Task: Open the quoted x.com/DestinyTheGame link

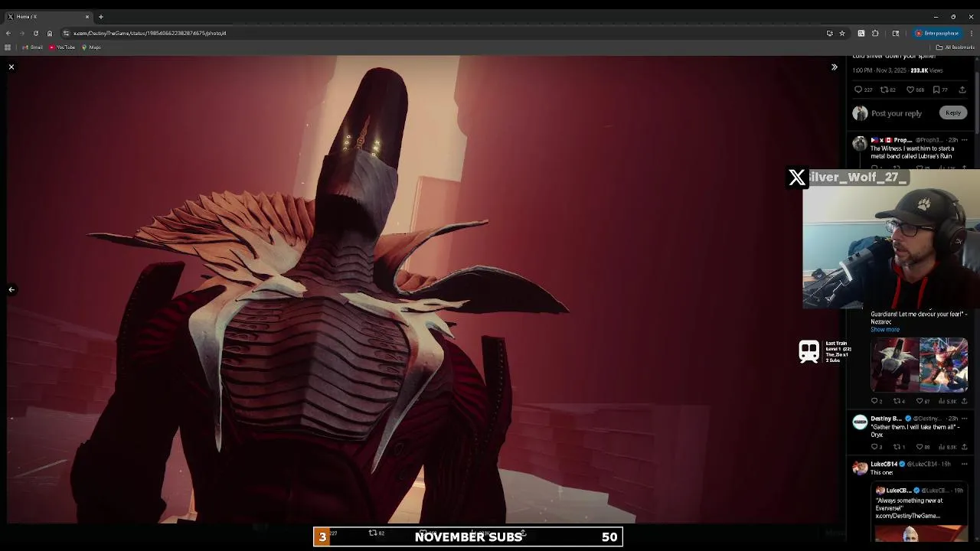Action: [908, 516]
